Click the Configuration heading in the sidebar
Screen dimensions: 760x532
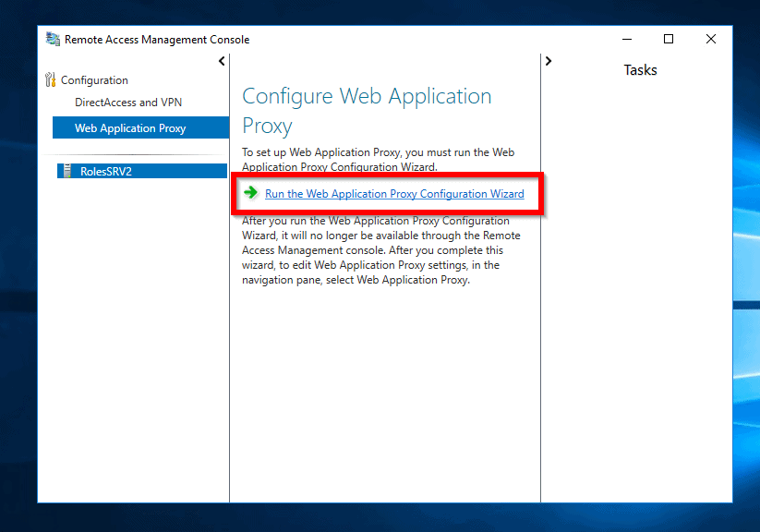[x=92, y=79]
